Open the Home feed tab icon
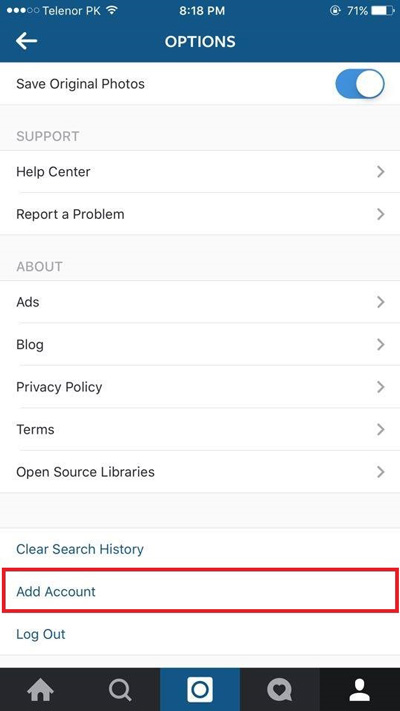400x711 pixels. click(x=40, y=690)
